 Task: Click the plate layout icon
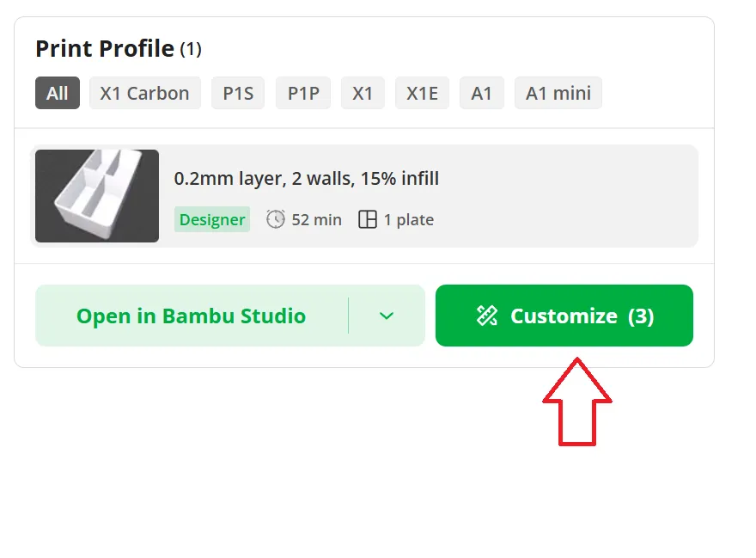[x=368, y=219]
